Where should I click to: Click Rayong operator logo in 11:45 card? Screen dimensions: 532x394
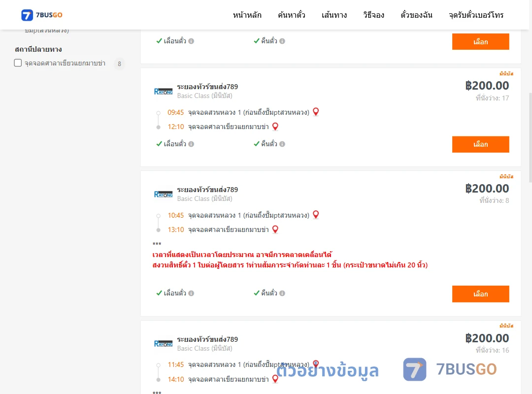(163, 343)
